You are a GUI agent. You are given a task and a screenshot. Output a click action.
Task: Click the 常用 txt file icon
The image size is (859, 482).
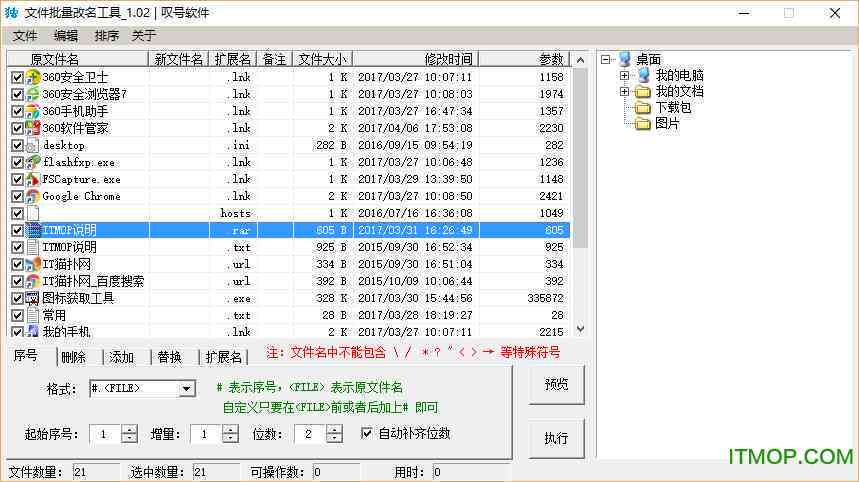pos(33,315)
